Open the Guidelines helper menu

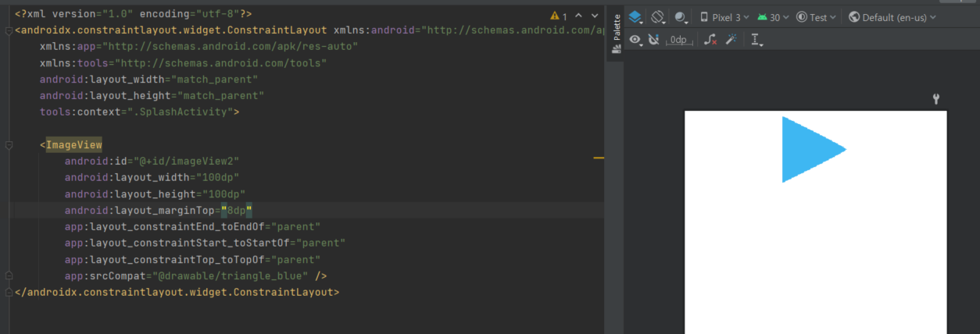click(756, 40)
